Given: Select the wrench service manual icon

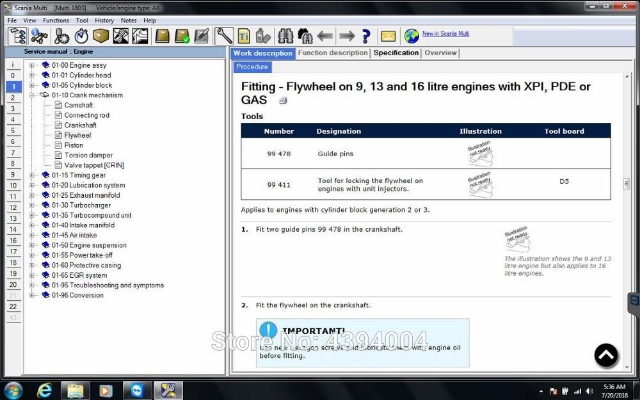Looking at the screenshot, I should click(x=224, y=36).
